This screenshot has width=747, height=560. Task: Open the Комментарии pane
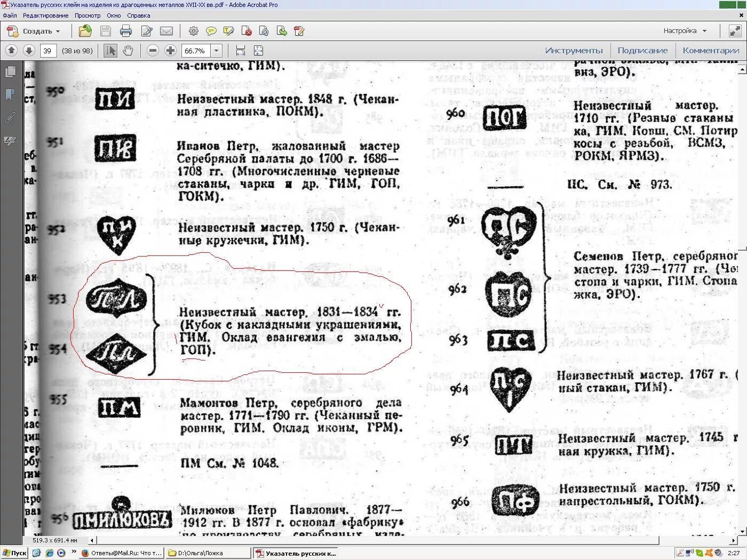point(711,51)
